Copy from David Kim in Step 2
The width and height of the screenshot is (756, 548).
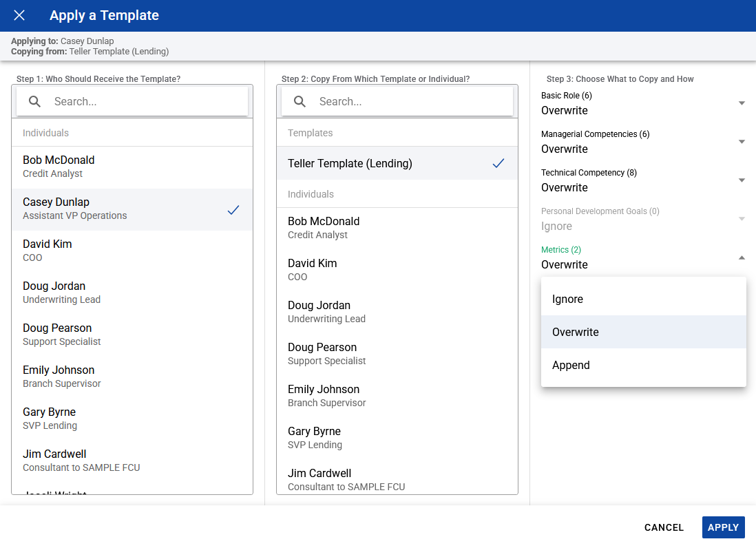coord(397,271)
